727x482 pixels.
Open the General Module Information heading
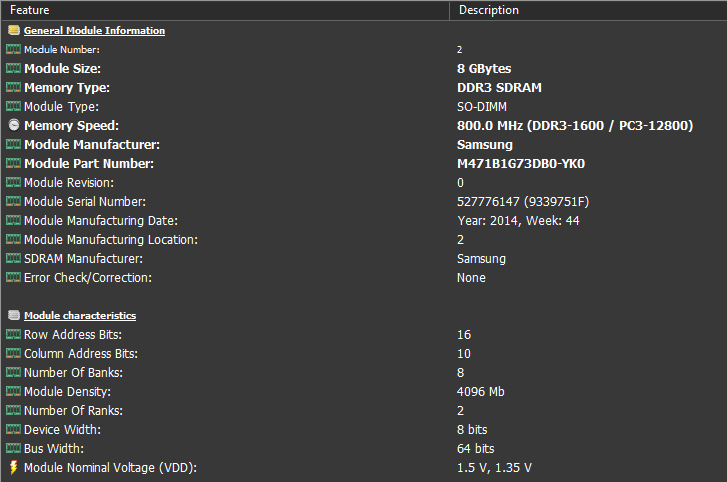[94, 31]
